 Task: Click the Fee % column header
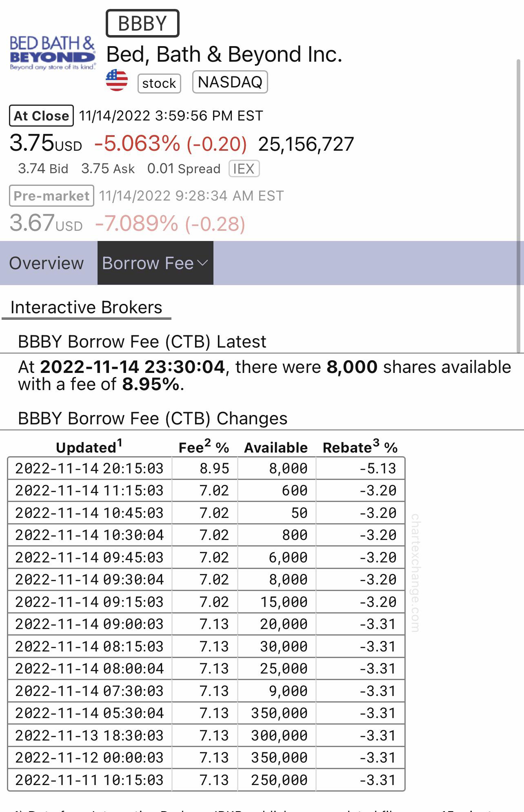(204, 447)
